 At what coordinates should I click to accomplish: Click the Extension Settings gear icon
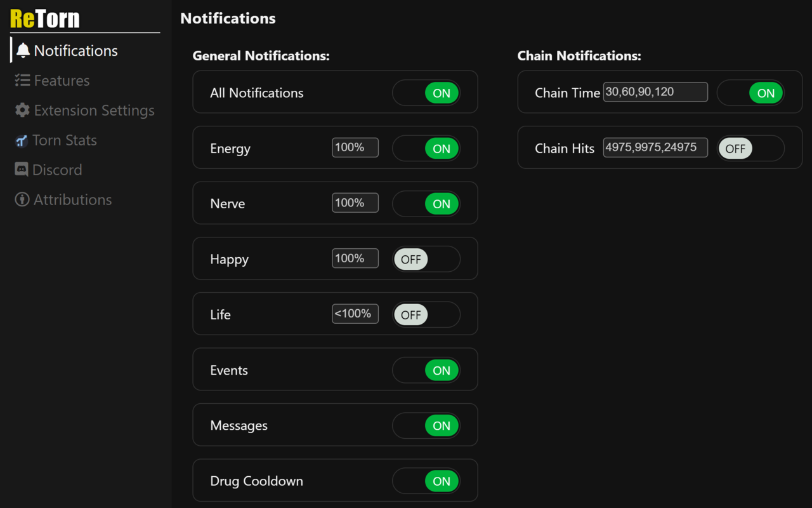[x=23, y=110]
